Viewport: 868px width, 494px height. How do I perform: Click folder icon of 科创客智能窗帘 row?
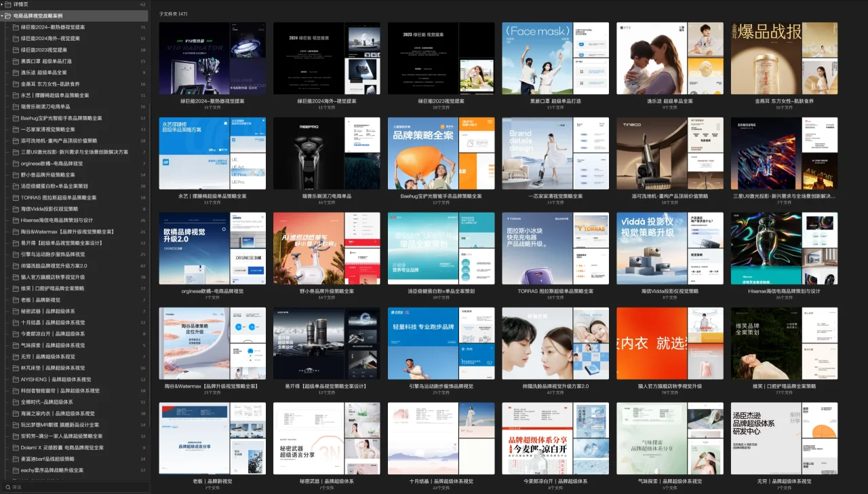click(16, 391)
